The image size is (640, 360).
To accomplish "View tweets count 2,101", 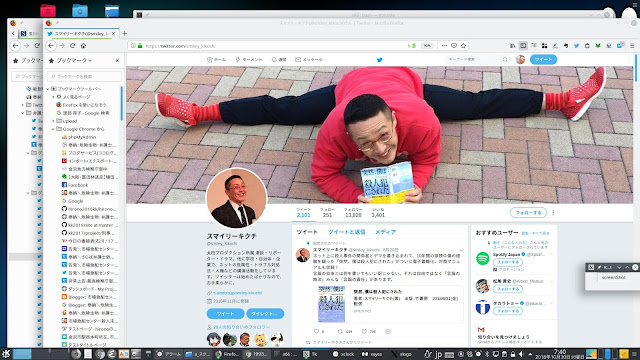I will (x=303, y=213).
